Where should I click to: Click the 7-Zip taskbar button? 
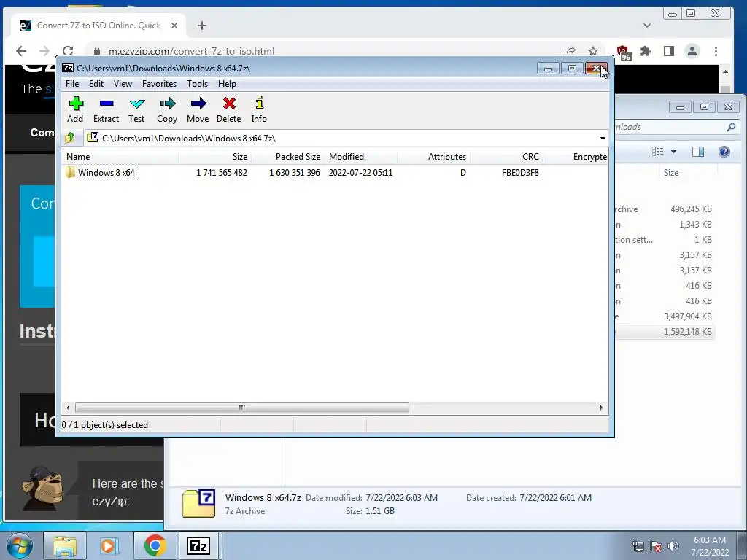point(199,545)
